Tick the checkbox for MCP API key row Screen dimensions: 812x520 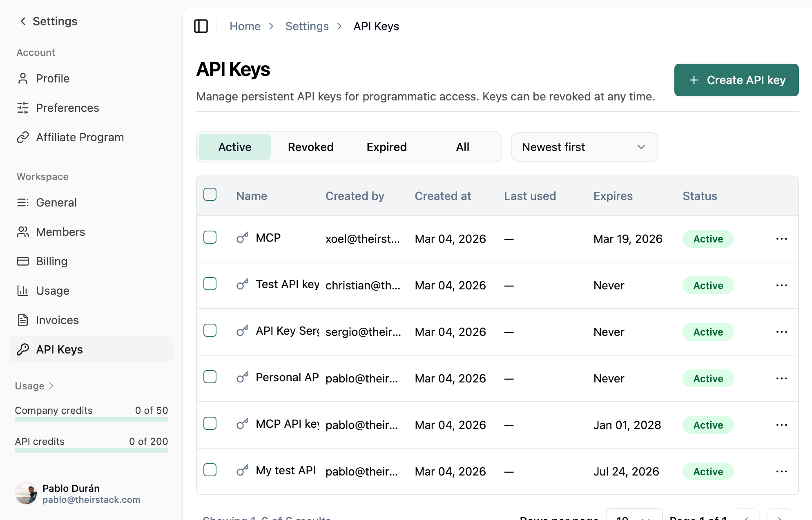(x=210, y=423)
